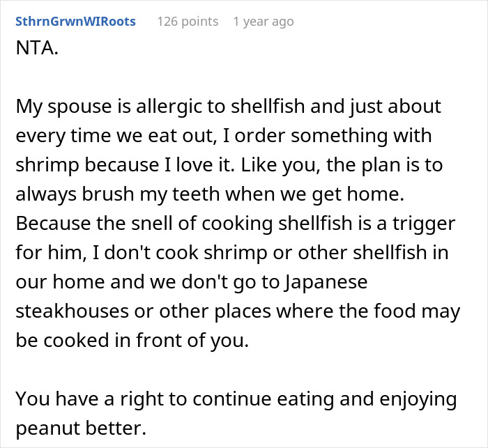Click the line starting 'our home and we don't go'

point(192,282)
